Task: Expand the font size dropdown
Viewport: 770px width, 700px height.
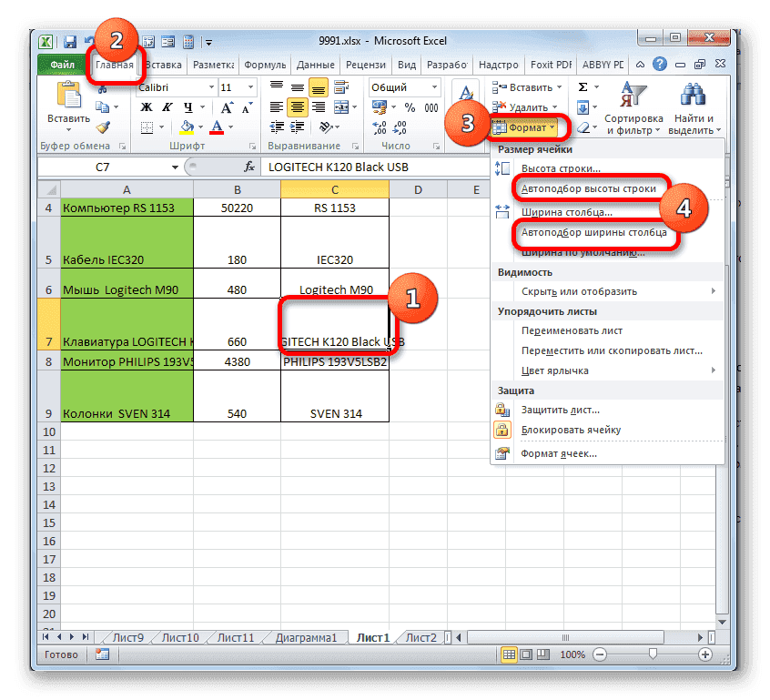Action: tap(251, 87)
